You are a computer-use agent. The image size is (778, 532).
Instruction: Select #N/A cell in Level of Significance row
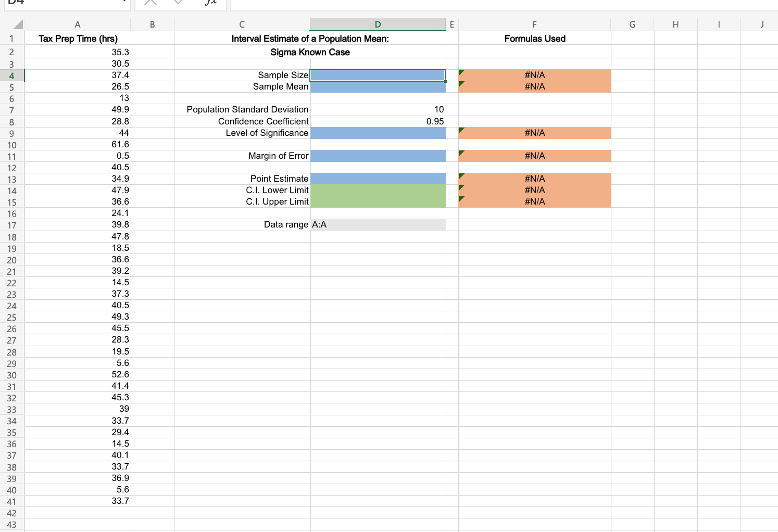535,133
